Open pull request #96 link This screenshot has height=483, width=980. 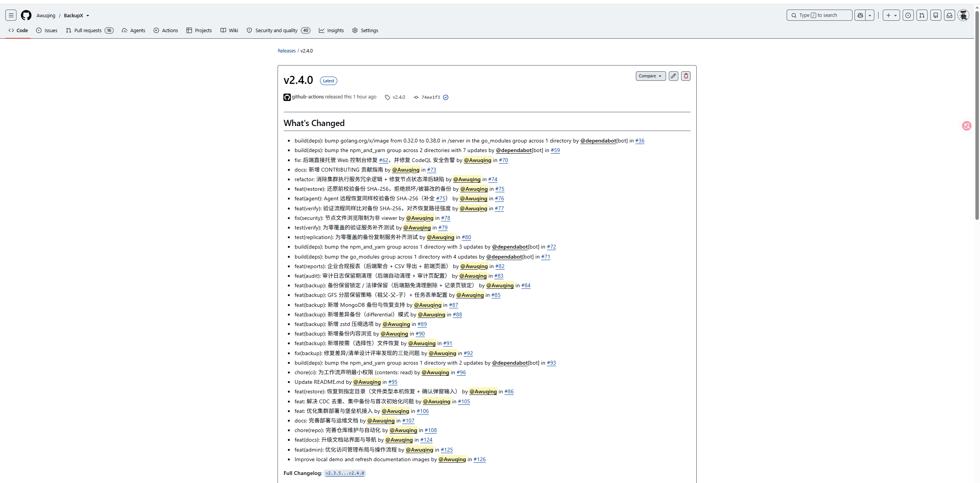pos(461,372)
